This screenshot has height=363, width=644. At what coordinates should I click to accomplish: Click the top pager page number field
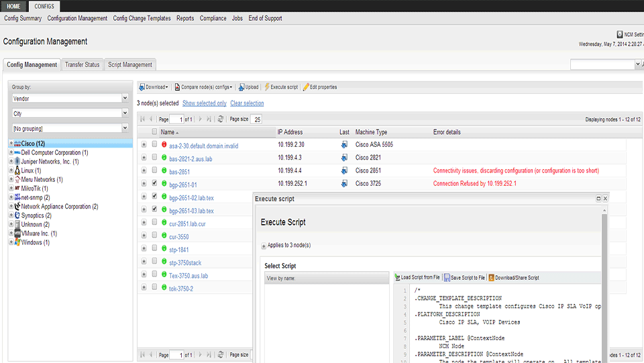[176, 119]
